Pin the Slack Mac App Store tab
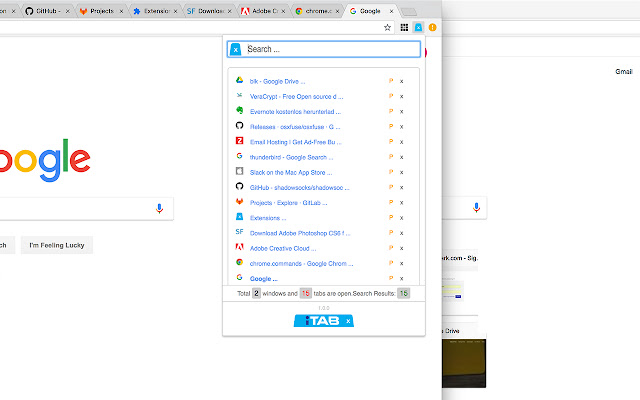Image resolution: width=640 pixels, height=400 pixels. 391,172
